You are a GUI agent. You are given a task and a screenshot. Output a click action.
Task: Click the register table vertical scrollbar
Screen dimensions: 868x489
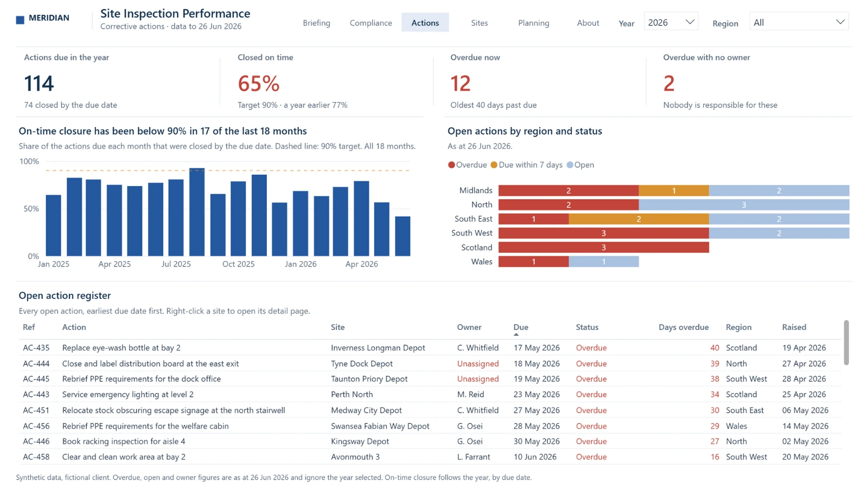pos(846,342)
